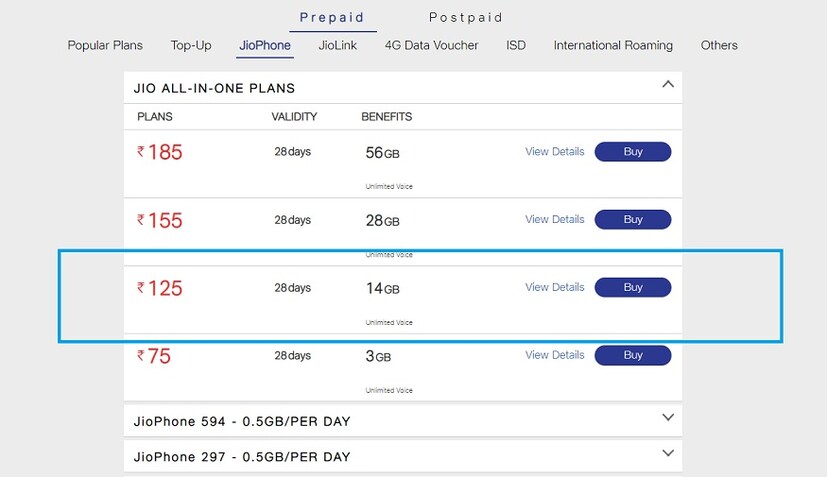Buy the ₹155 28GB plan
The height and width of the screenshot is (477, 827).
pos(633,219)
